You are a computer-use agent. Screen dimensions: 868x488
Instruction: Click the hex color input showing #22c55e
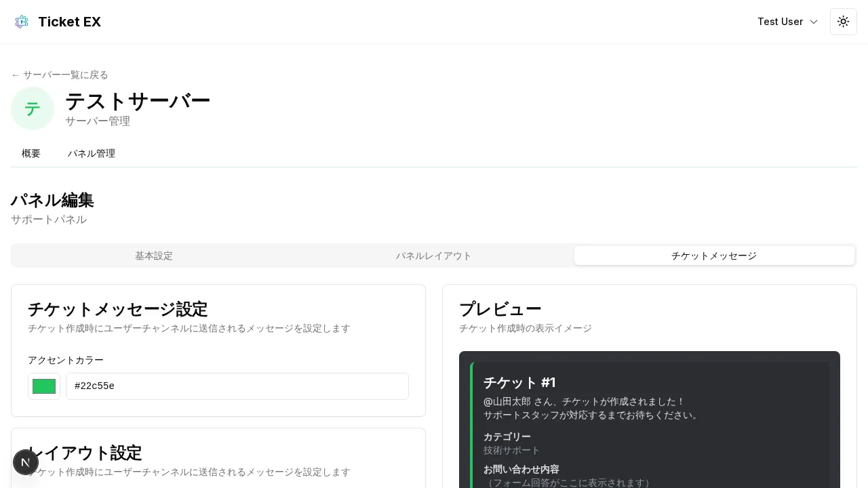pos(237,386)
